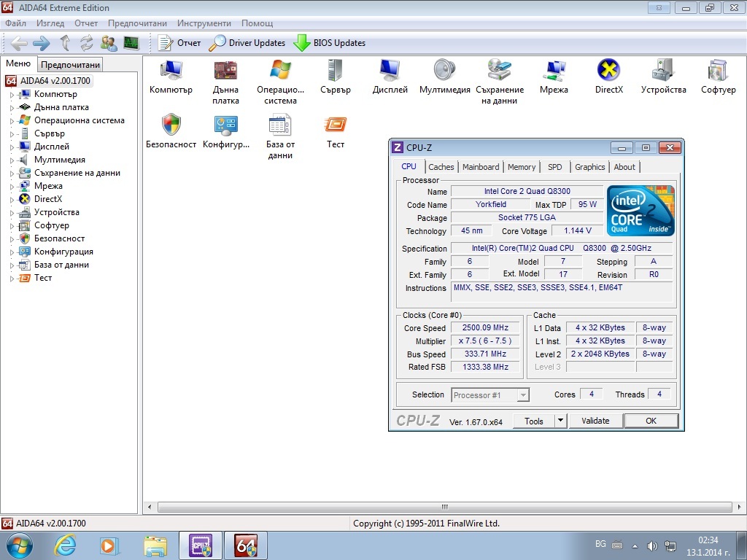Switch to the Memory tab in CPU-Z
This screenshot has height=560, width=747.
tap(521, 167)
